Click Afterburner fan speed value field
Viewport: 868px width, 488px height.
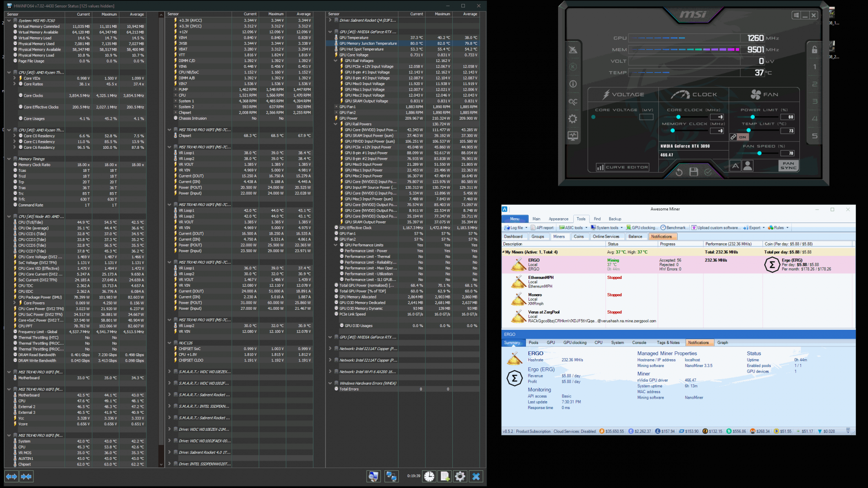coord(788,153)
